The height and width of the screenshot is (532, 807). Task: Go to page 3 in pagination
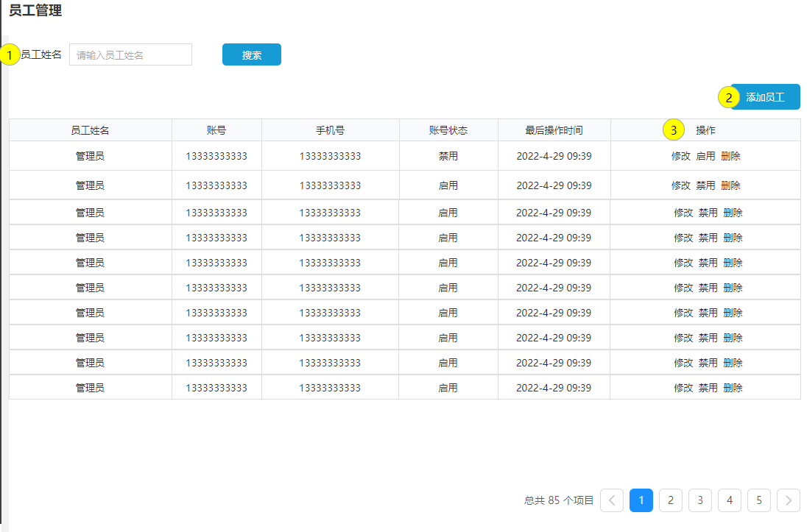[700, 500]
